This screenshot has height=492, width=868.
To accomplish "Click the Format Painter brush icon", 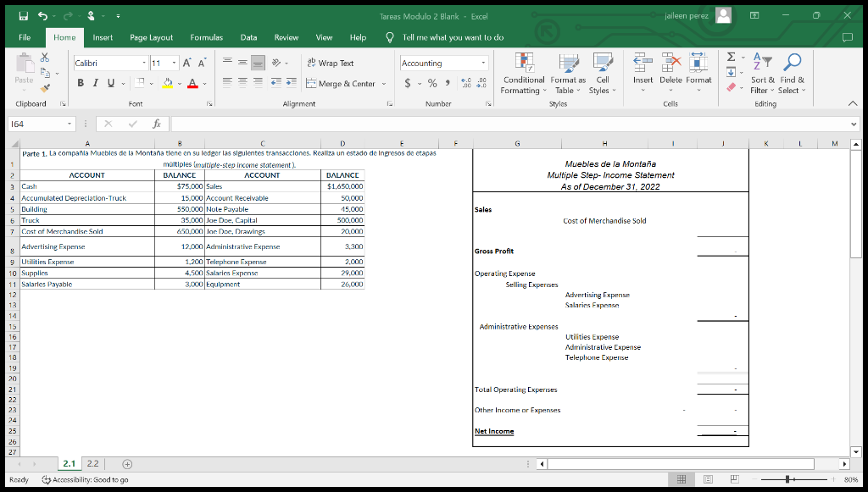I will pyautogui.click(x=46, y=87).
